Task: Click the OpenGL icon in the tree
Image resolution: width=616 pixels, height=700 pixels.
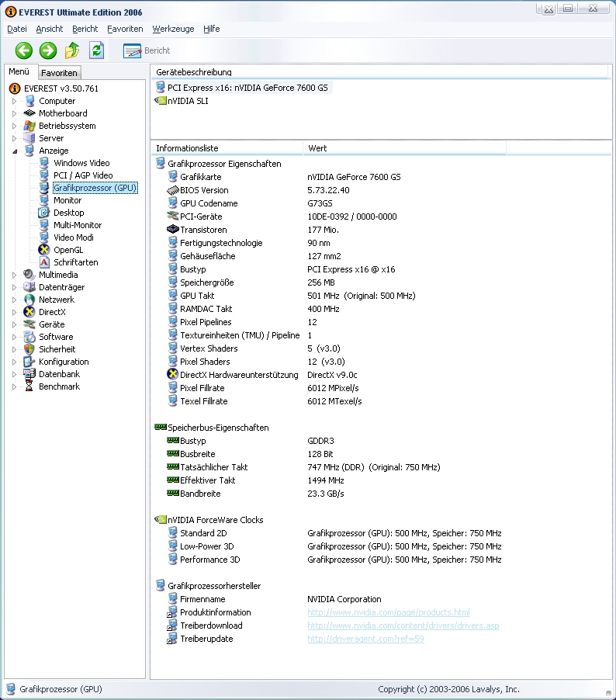Action: click(43, 250)
